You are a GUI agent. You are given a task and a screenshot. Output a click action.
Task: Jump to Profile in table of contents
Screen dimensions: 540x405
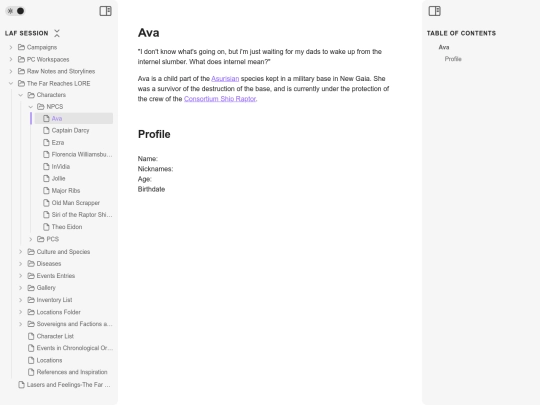coord(453,59)
